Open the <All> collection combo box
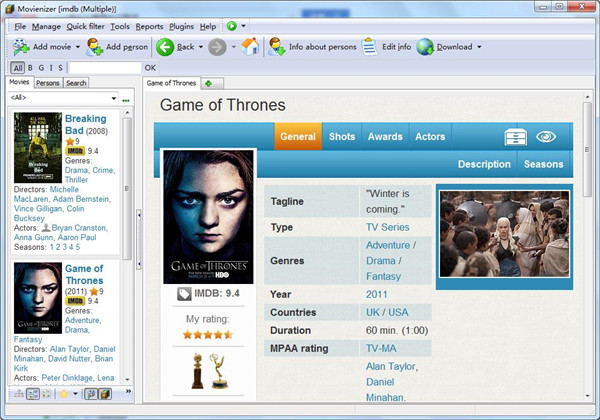600x420 pixels. pos(63,98)
